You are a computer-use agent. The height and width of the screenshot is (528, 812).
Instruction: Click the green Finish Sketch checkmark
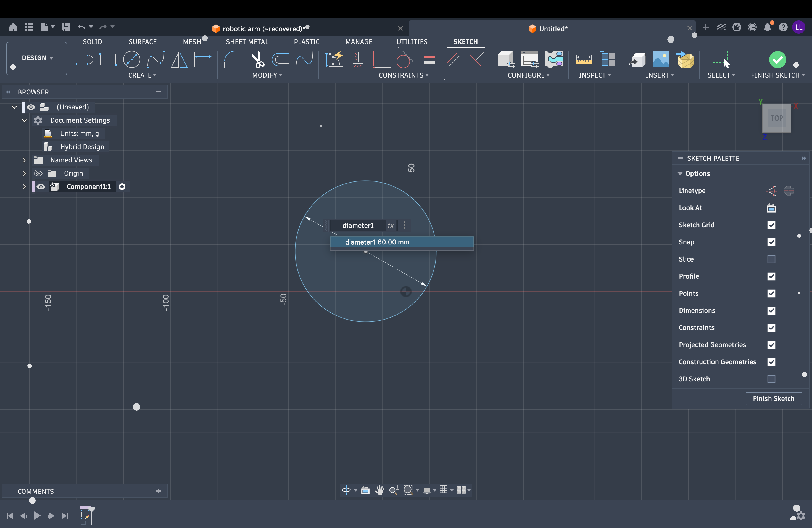pos(777,60)
